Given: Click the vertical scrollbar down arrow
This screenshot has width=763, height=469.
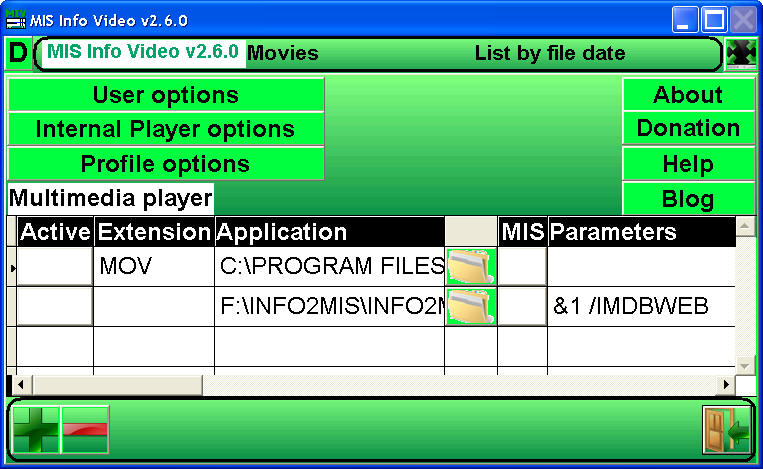Looking at the screenshot, I should (745, 365).
